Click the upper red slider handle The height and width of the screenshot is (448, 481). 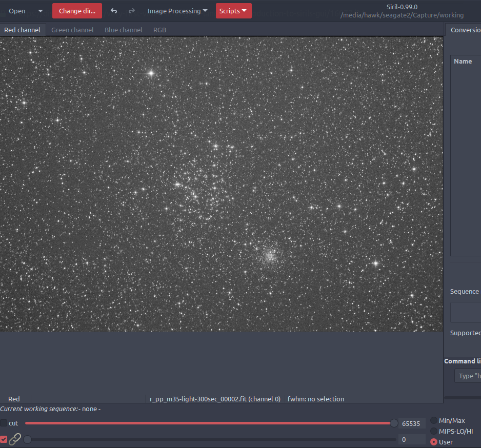point(394,423)
